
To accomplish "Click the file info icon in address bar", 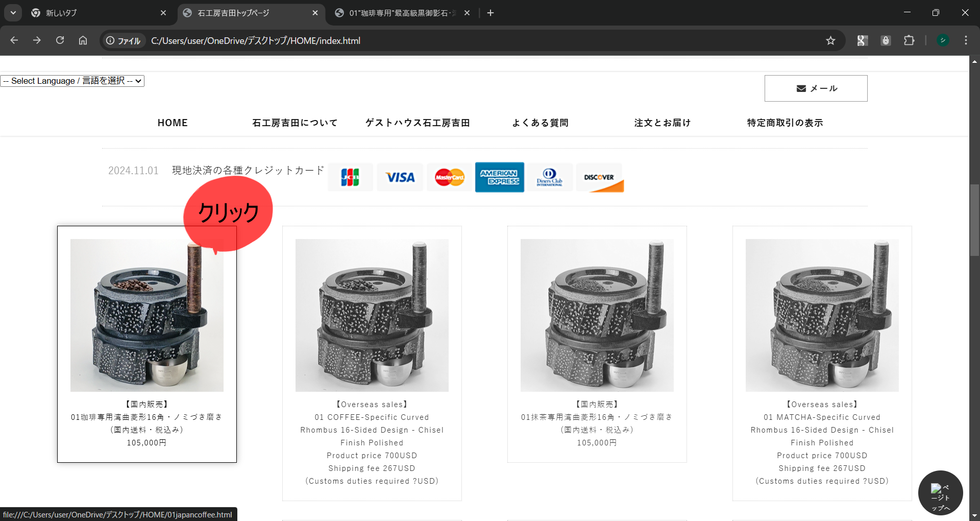I will 123,41.
